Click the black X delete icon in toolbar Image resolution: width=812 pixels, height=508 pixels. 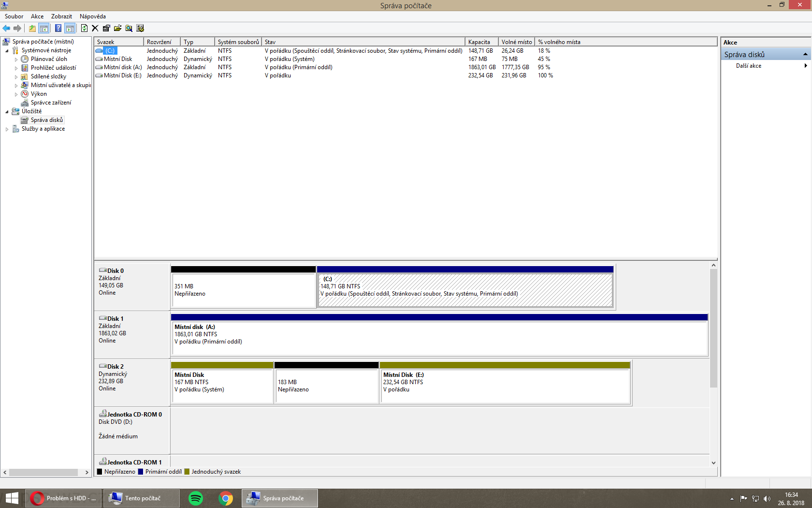95,28
